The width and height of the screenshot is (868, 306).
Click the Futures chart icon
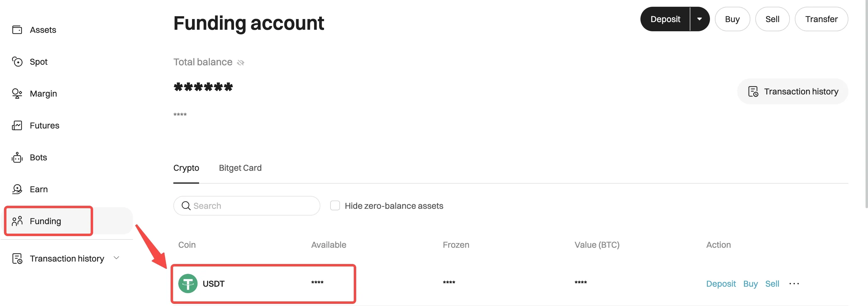coord(17,125)
